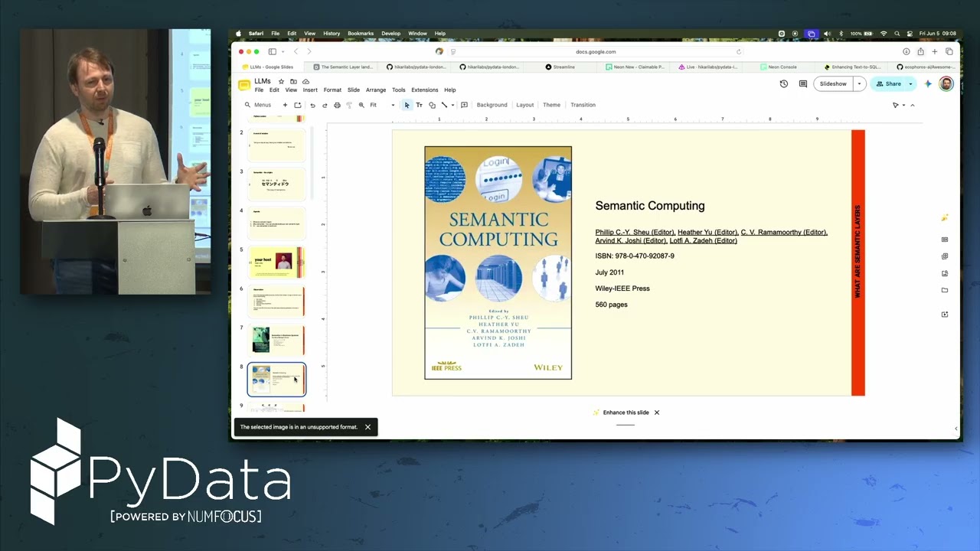The image size is (980, 551).
Task: Open version history clock icon
Action: point(784,83)
